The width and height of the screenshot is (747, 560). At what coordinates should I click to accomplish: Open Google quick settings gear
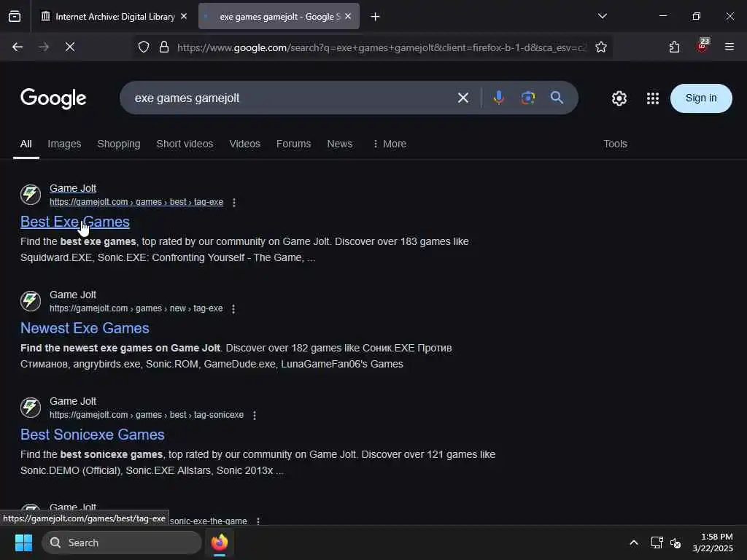click(x=619, y=98)
